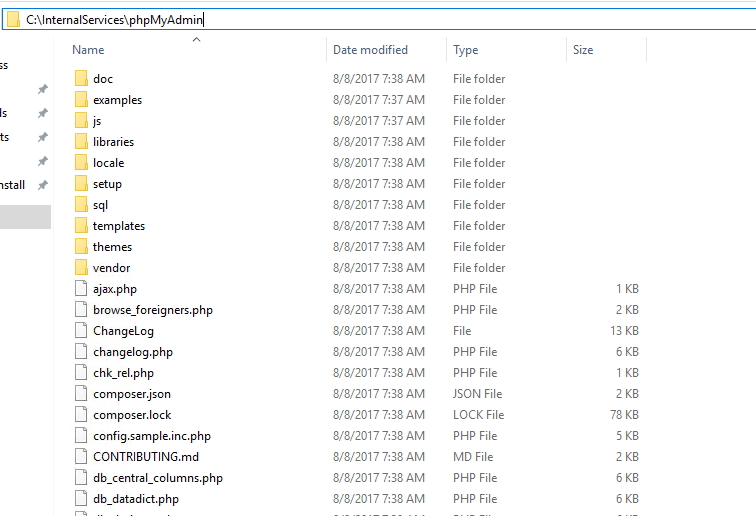Select the ChangeLog file icon

81,330
